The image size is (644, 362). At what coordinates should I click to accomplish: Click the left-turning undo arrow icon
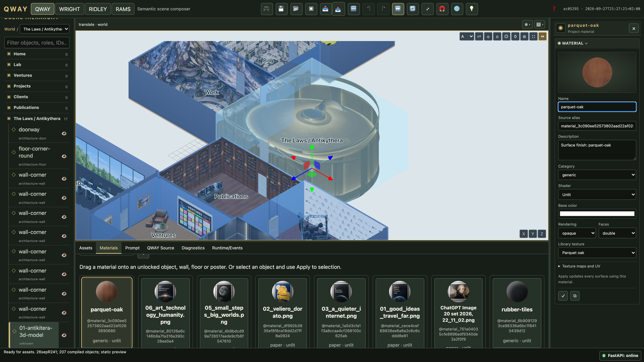[x=368, y=9]
